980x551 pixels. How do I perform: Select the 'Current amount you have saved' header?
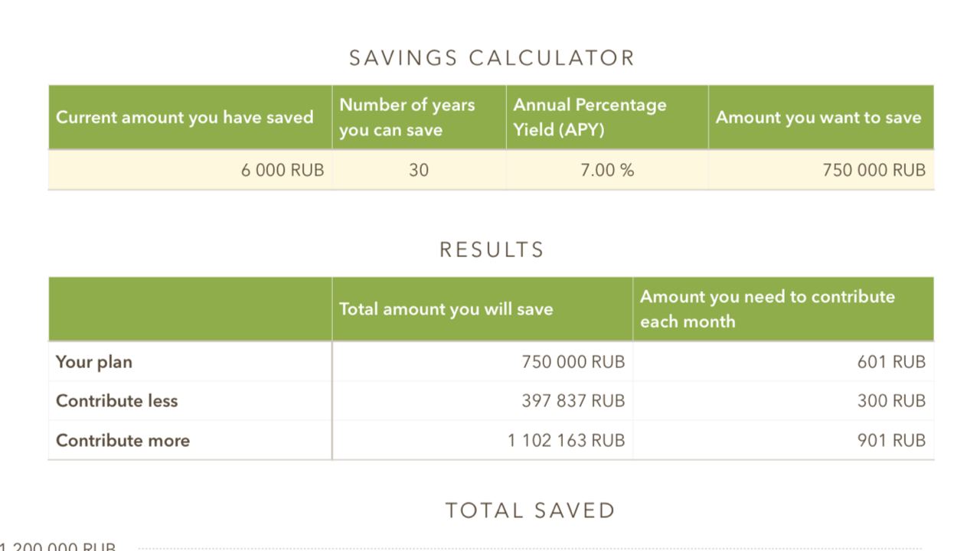(190, 117)
